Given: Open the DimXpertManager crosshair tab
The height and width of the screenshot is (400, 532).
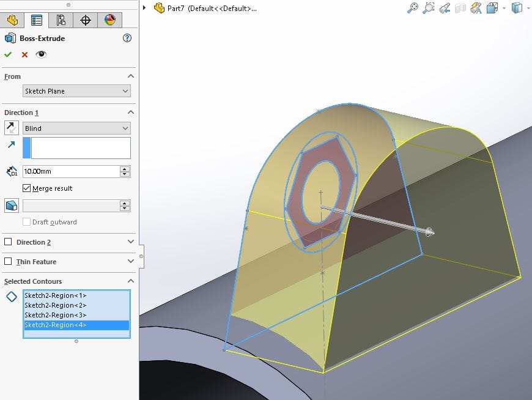Looking at the screenshot, I should pyautogui.click(x=86, y=20).
